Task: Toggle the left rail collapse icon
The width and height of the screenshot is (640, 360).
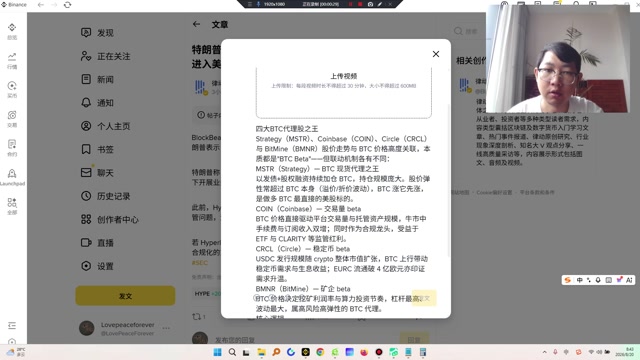Action: (12, 325)
